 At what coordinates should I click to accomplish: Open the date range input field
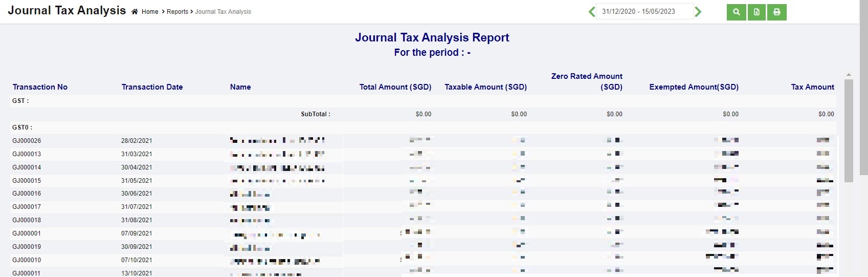[644, 11]
